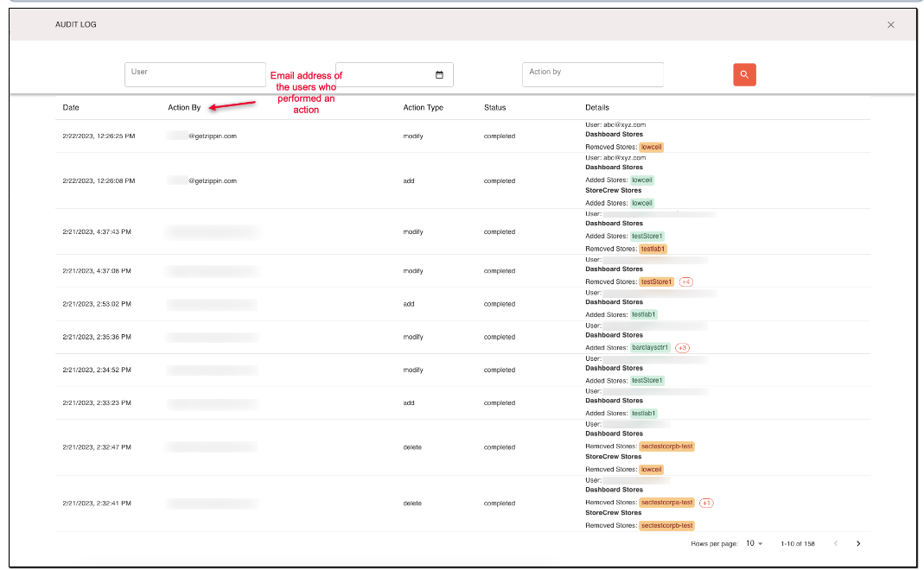Click the Action by filter field

[592, 75]
